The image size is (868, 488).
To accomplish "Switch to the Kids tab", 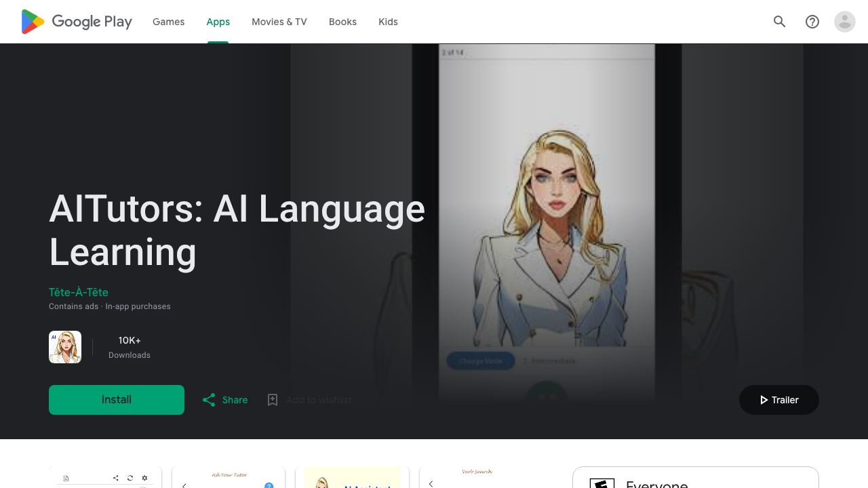I will click(388, 22).
